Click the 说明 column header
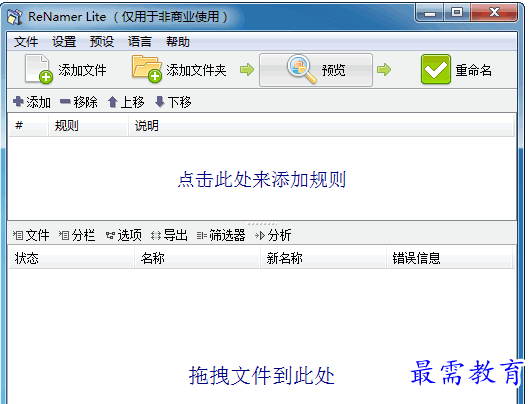This screenshot has height=404, width=532. 321,126
